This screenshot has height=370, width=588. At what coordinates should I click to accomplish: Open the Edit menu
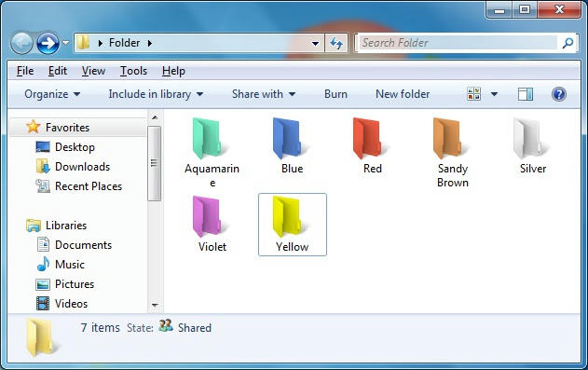click(x=58, y=71)
